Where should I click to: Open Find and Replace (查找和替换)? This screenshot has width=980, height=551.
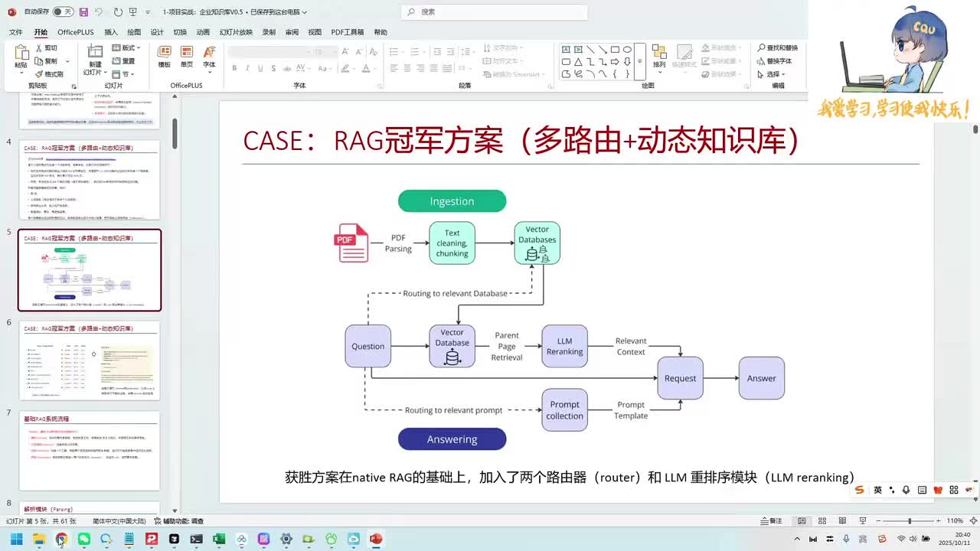click(x=776, y=47)
